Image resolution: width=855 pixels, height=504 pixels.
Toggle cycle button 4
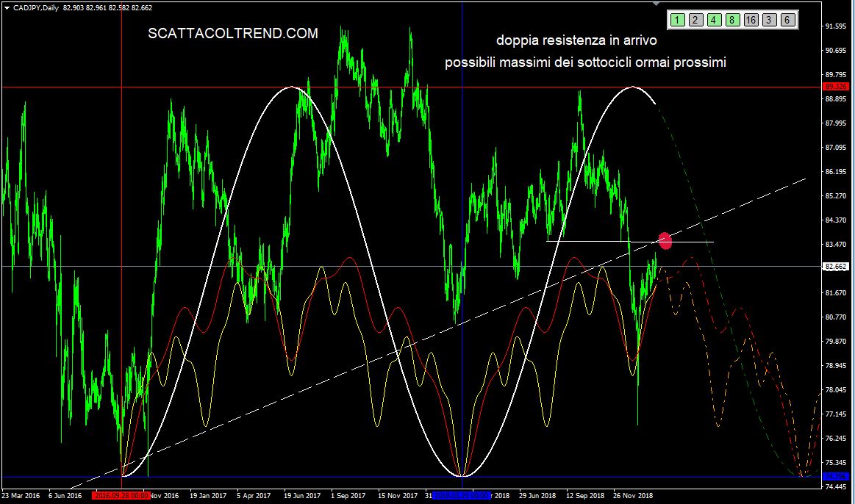click(714, 20)
